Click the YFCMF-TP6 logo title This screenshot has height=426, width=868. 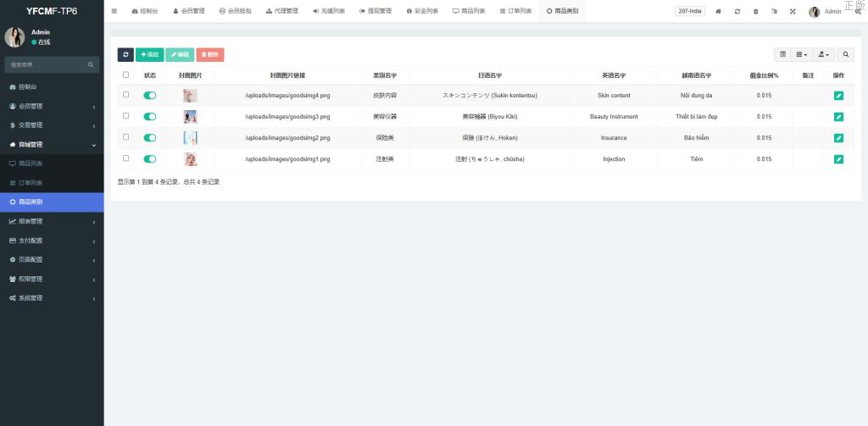coord(52,11)
